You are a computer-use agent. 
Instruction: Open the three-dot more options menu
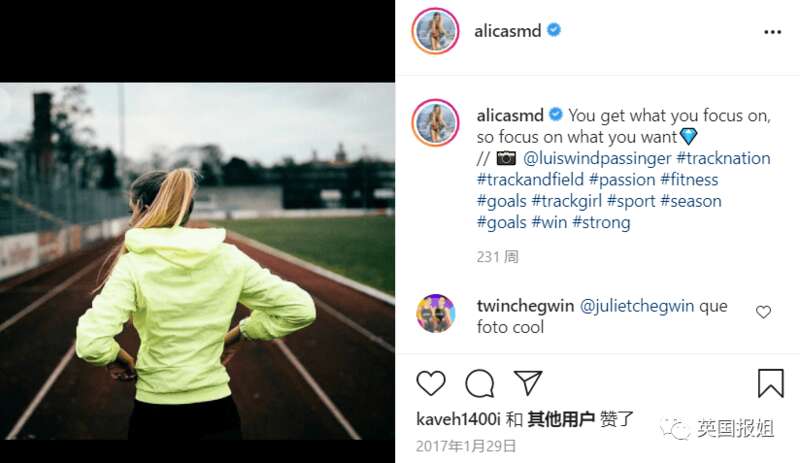click(x=772, y=32)
